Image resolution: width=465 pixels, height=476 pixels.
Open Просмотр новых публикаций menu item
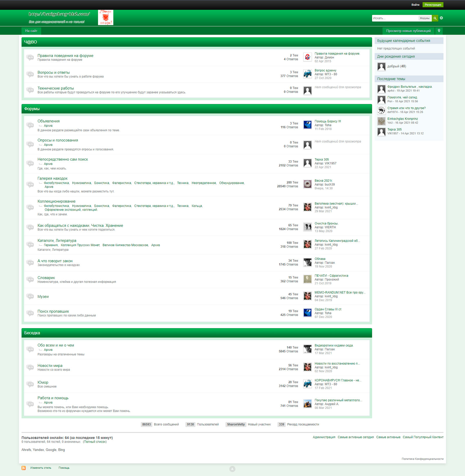click(x=408, y=31)
